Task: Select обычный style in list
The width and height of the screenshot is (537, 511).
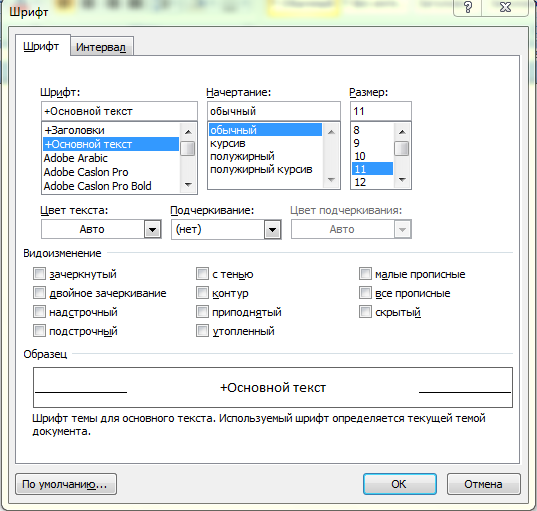Action: tap(265, 130)
